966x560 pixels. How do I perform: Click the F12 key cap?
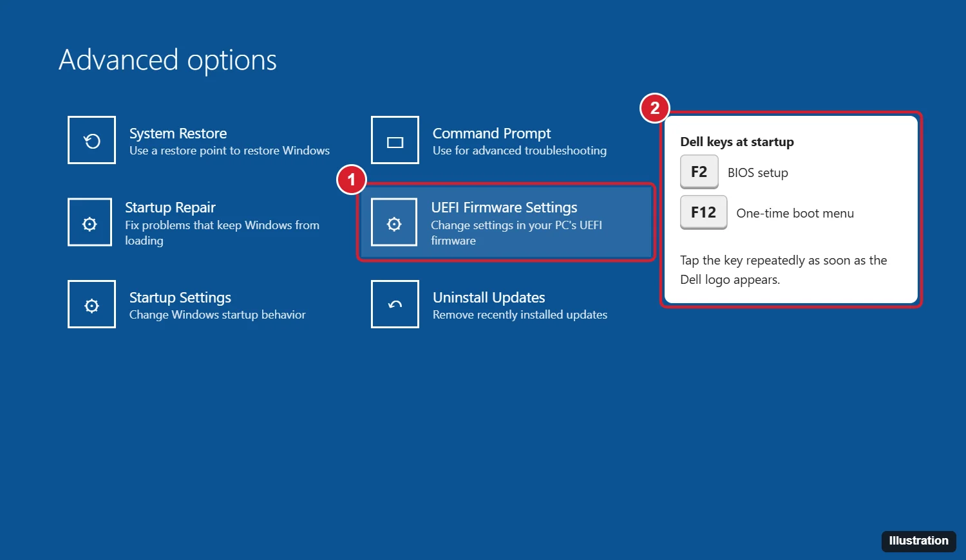[x=703, y=212]
